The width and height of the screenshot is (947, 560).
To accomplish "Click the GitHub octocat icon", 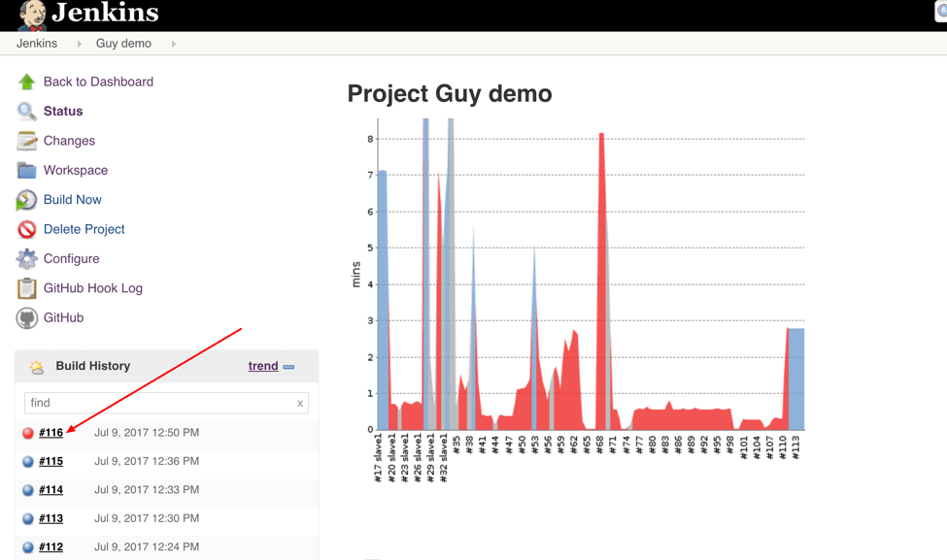I will click(x=26, y=318).
